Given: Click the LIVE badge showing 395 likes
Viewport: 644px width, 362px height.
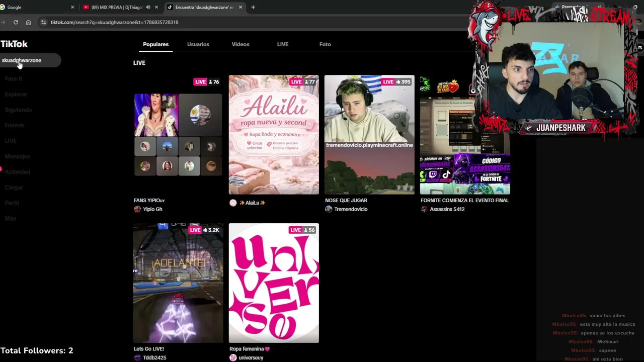Looking at the screenshot, I should tap(397, 82).
